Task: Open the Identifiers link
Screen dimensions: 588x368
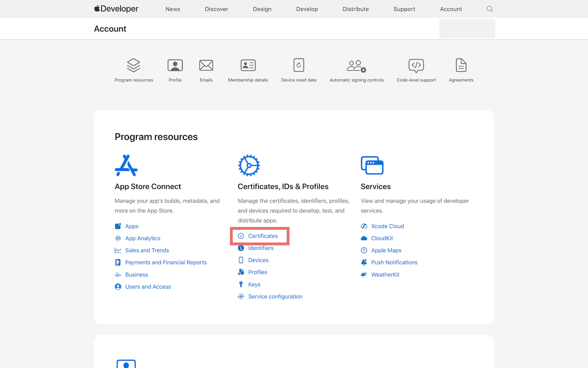Action: pyautogui.click(x=261, y=248)
